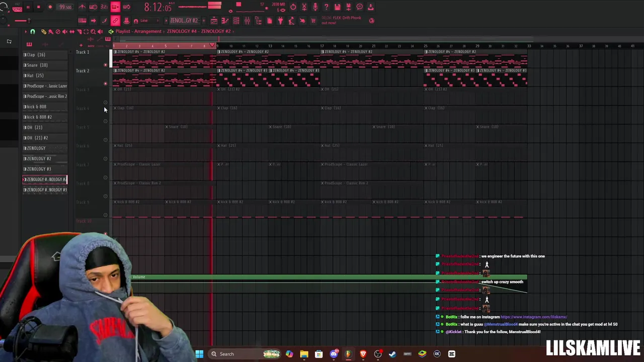644x362 pixels.
Task: Click the save project icon
Action: pos(337,7)
